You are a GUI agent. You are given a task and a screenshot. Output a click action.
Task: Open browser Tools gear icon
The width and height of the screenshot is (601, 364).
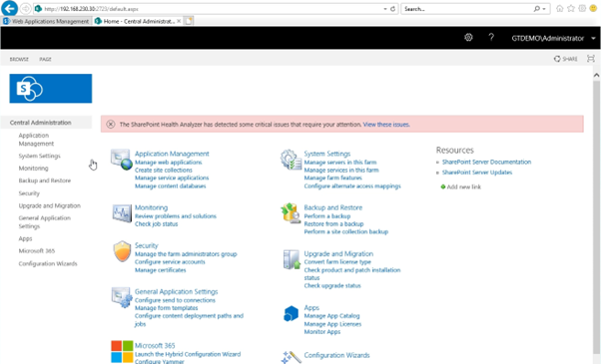[x=582, y=8]
